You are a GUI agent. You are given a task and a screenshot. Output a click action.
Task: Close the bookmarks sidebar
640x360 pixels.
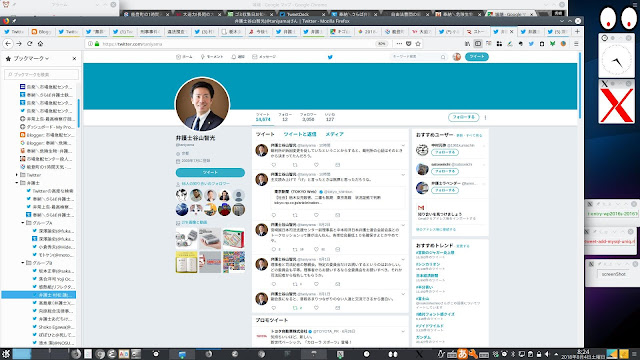[74, 58]
